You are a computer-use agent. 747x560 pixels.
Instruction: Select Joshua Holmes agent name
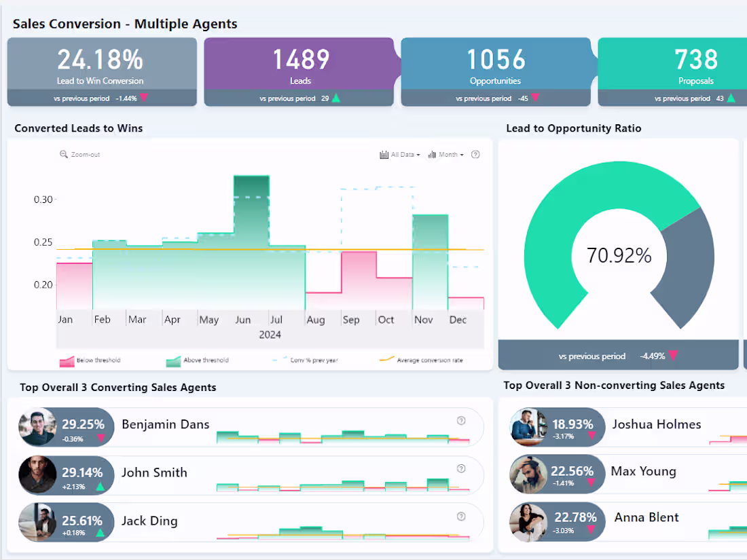click(x=657, y=424)
